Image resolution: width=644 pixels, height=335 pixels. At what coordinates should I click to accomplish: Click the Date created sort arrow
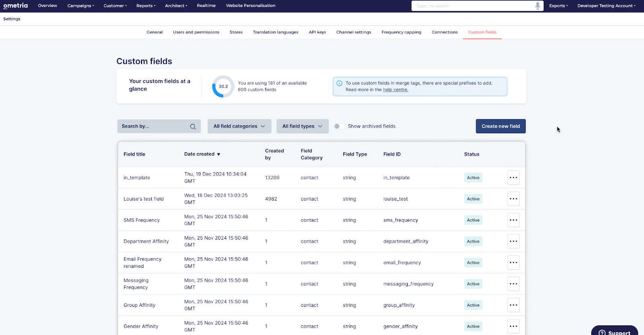[219, 155]
